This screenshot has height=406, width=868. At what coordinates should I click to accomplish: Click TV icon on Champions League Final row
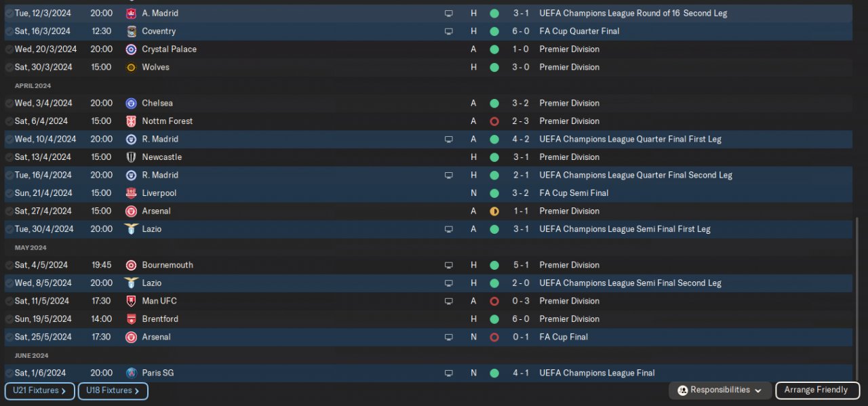coord(448,373)
